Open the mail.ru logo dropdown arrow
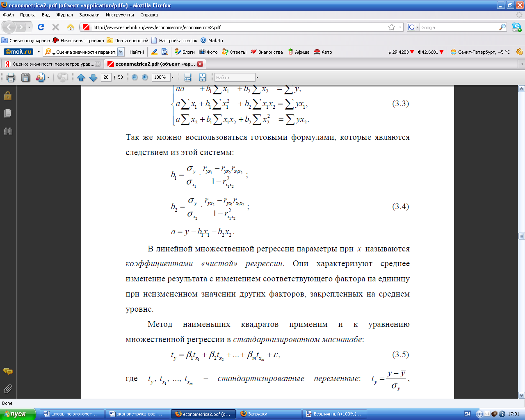This screenshot has width=525, height=420. tap(39, 52)
